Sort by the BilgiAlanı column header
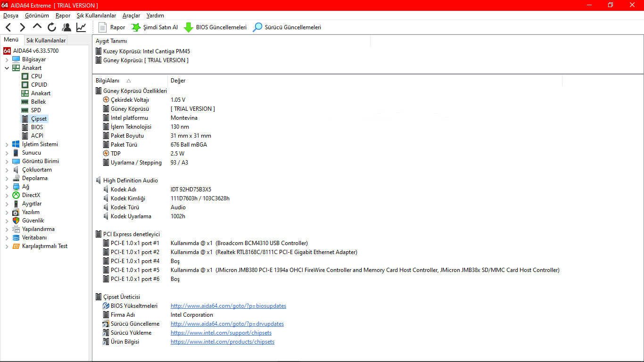 pyautogui.click(x=130, y=81)
